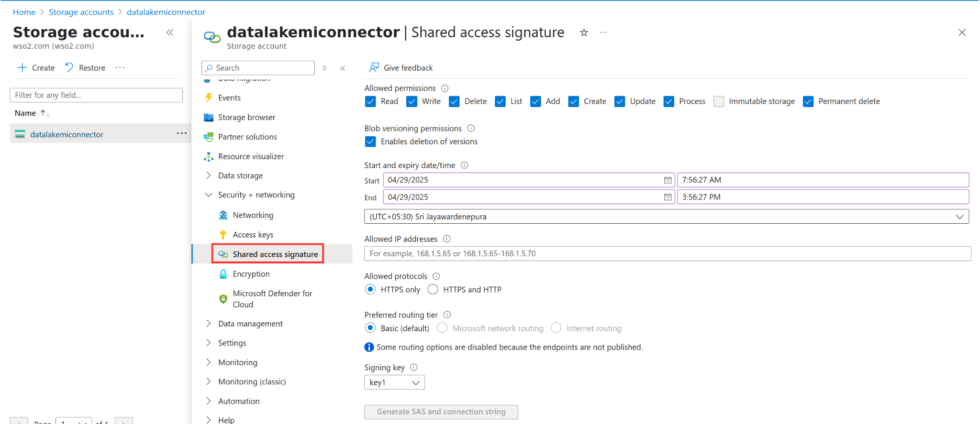Select the HTTPS and HTTP radio option

433,289
